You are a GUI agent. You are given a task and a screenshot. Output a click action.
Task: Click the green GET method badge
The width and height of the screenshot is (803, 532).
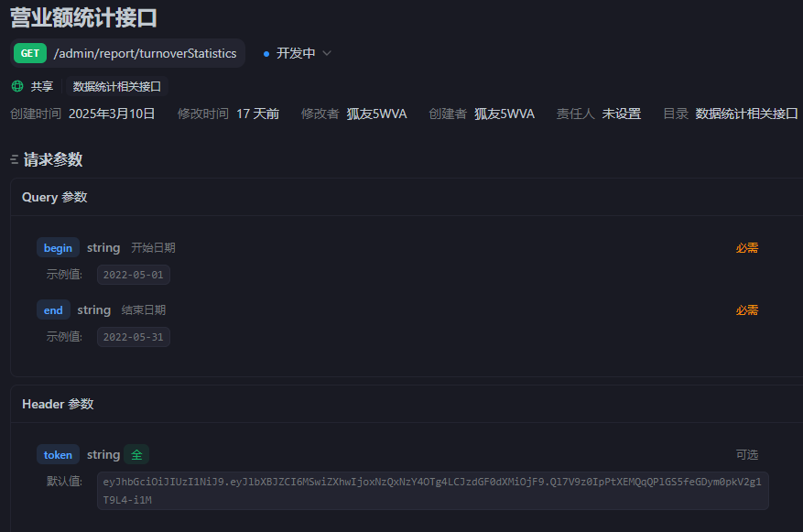pyautogui.click(x=29, y=53)
